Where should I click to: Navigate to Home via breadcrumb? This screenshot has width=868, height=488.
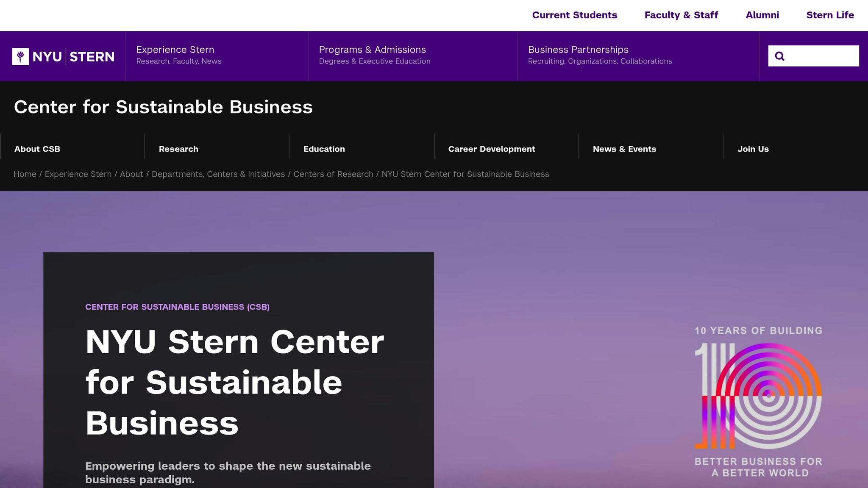pyautogui.click(x=25, y=174)
